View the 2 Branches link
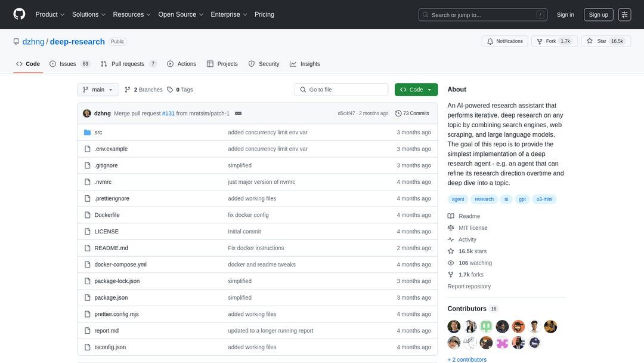Image resolution: width=644 pixels, height=363 pixels. click(x=144, y=90)
